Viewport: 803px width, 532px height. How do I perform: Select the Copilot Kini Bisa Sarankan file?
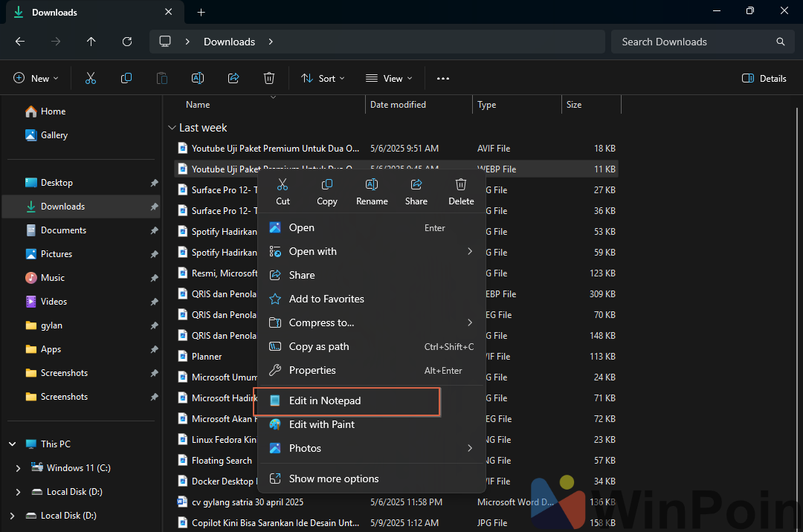pos(396,523)
